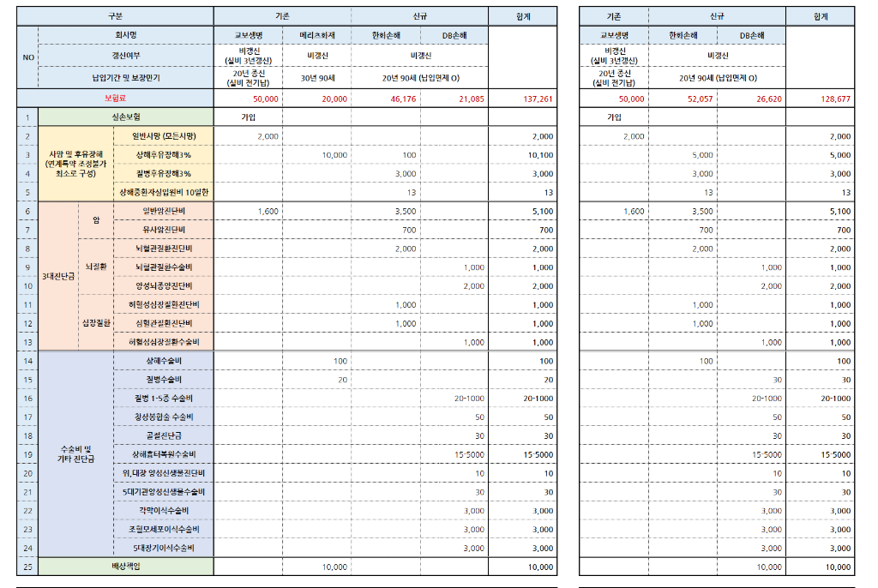Viewport: 878px width, 588px height.
Task: Click the 128,677 premium total cell
Action: [821, 99]
